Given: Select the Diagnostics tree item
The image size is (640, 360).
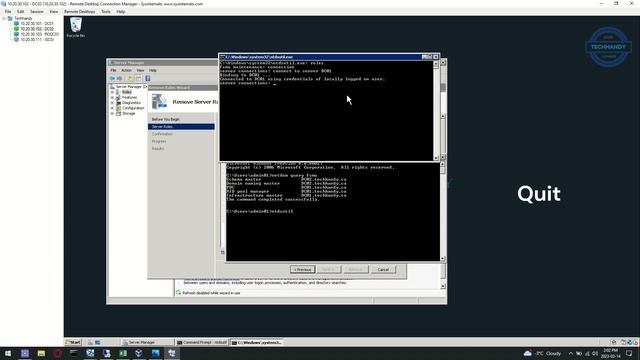Looking at the screenshot, I should point(131,103).
